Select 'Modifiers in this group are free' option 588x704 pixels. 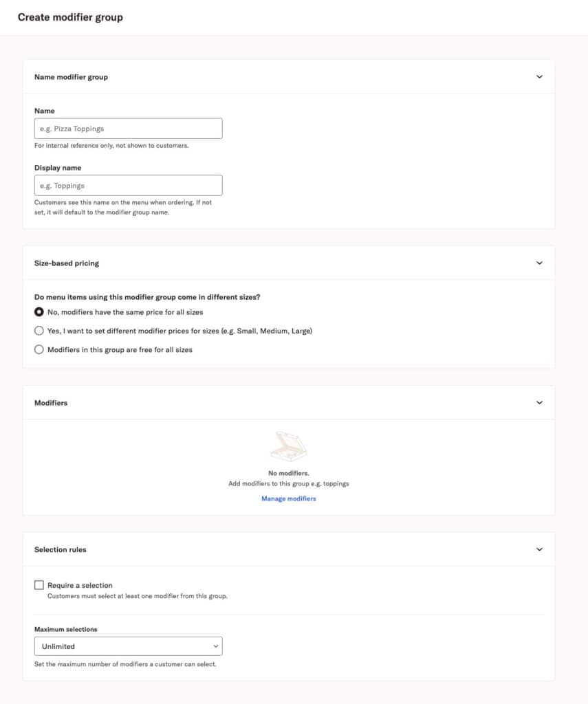click(39, 349)
